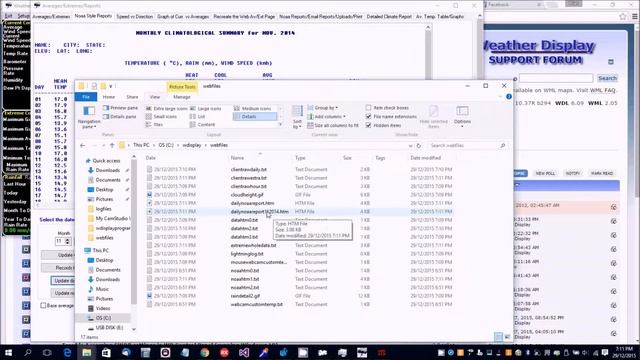Screen dimensions: 640x360
Task: Sort files by Date modified column
Action: (x=426, y=158)
